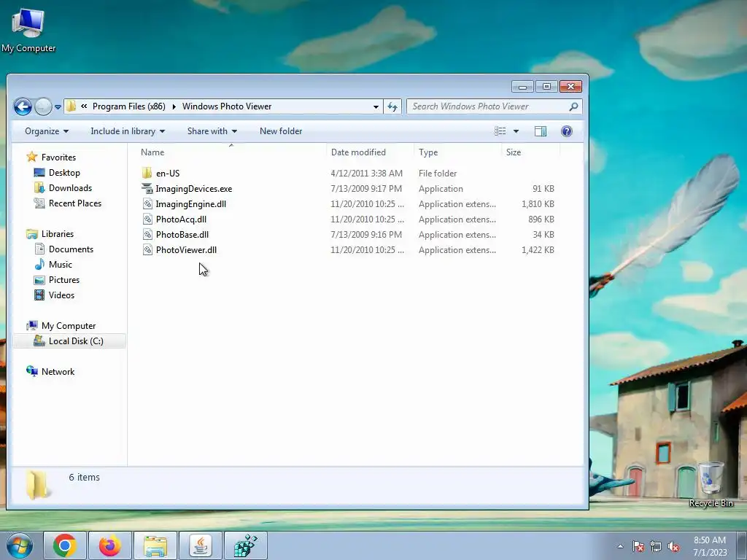Select the en-US folder icon

point(147,174)
